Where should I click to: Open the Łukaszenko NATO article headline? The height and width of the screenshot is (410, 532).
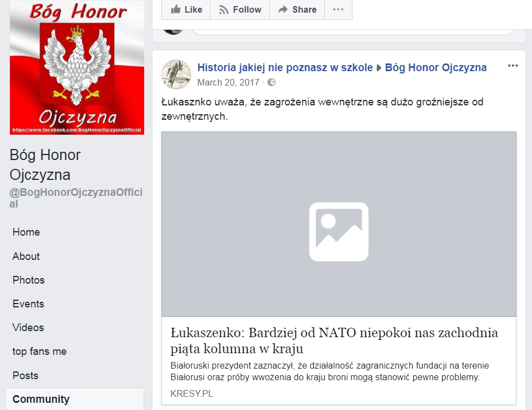click(x=334, y=340)
